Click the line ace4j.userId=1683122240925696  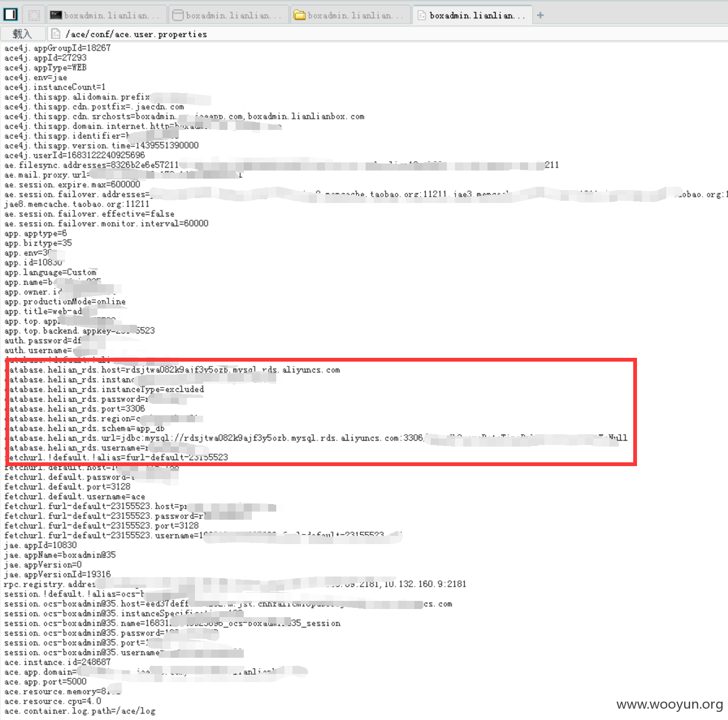click(75, 155)
